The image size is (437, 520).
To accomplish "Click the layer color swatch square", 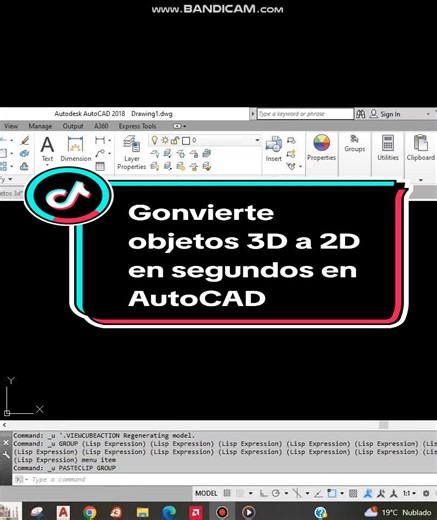I will (x=186, y=141).
